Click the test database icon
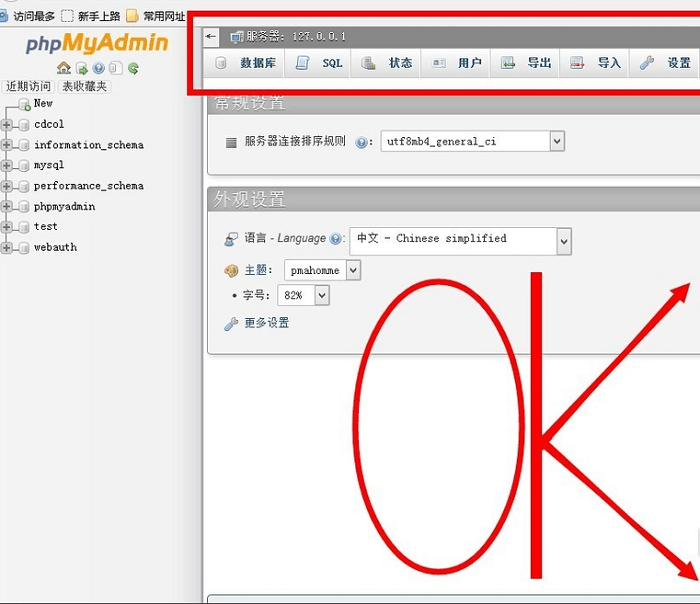The image size is (700, 604). click(24, 227)
